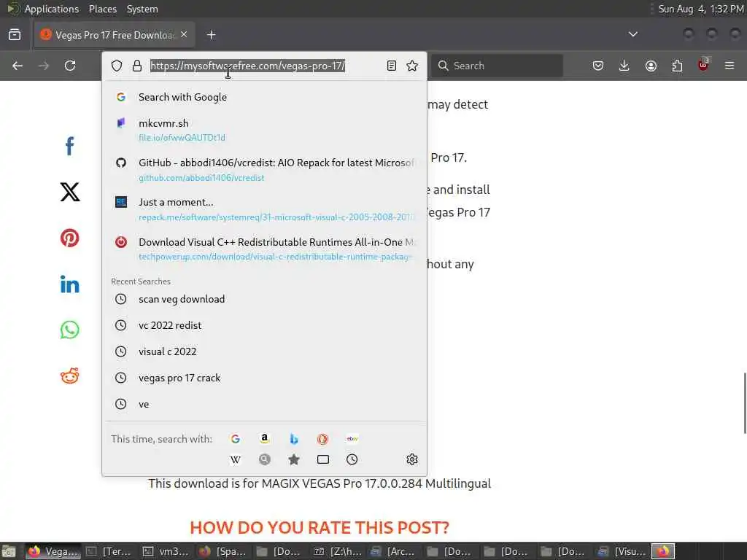Image resolution: width=747 pixels, height=560 pixels.
Task: Select recent search 'visual c 2022'
Action: 264,351
